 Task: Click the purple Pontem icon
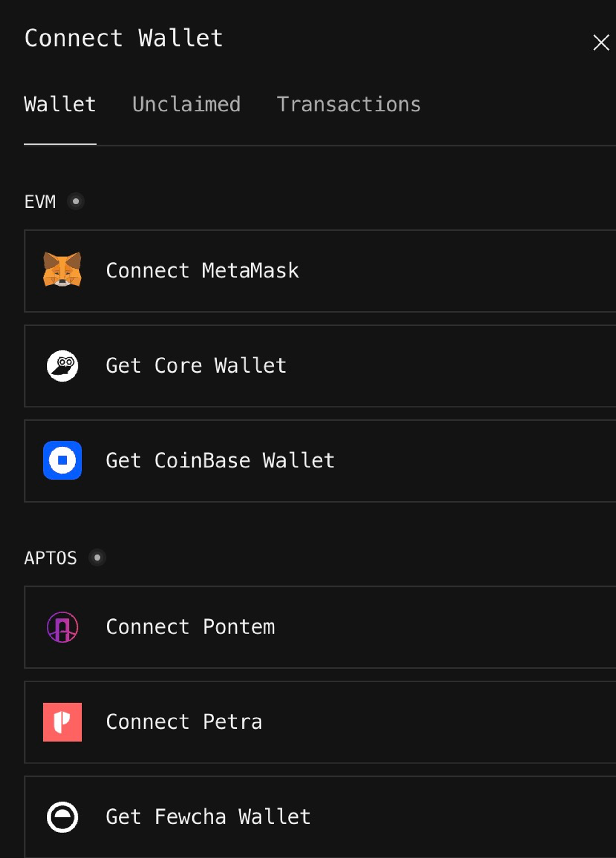click(x=63, y=627)
